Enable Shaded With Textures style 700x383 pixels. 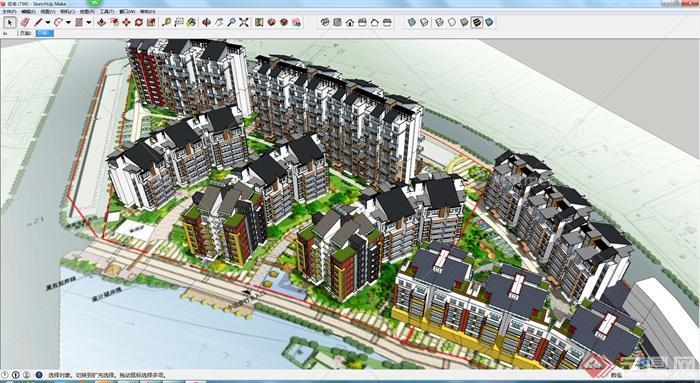(x=477, y=22)
